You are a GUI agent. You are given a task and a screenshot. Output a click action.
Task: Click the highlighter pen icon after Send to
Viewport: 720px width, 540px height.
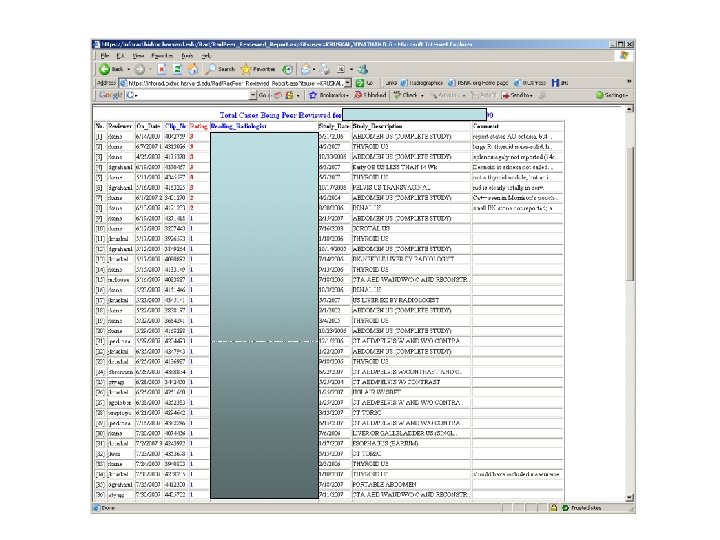(x=542, y=95)
